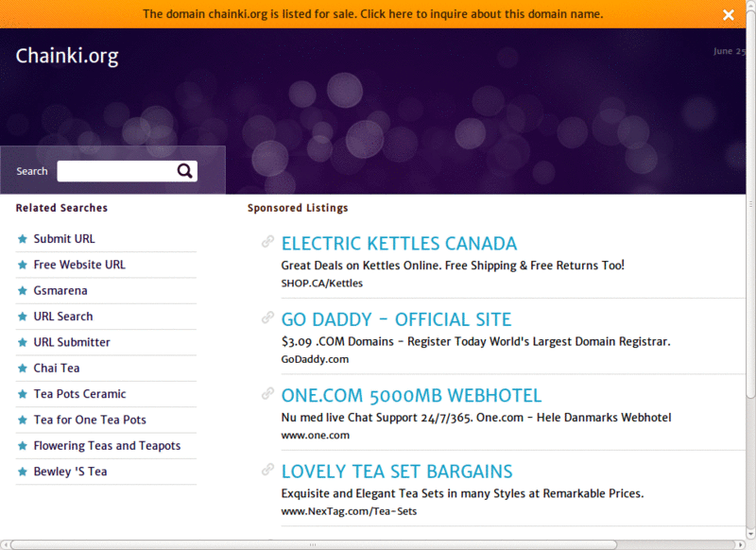Open the Tea for One Tea Pots link
The image size is (756, 550).
pyautogui.click(x=90, y=420)
